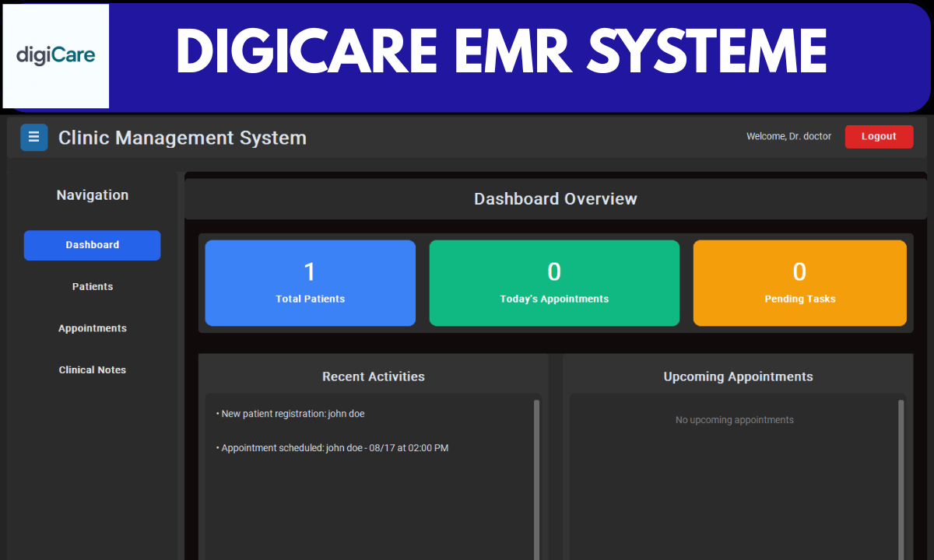Click the digiCare logo
Viewport: 934px width, 560px height.
coord(56,56)
